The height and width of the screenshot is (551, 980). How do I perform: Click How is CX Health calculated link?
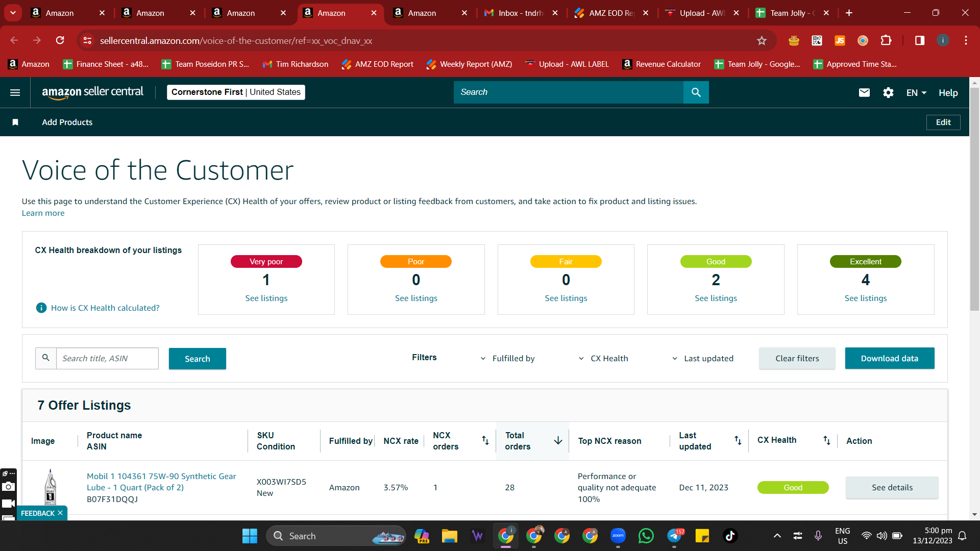(x=105, y=308)
